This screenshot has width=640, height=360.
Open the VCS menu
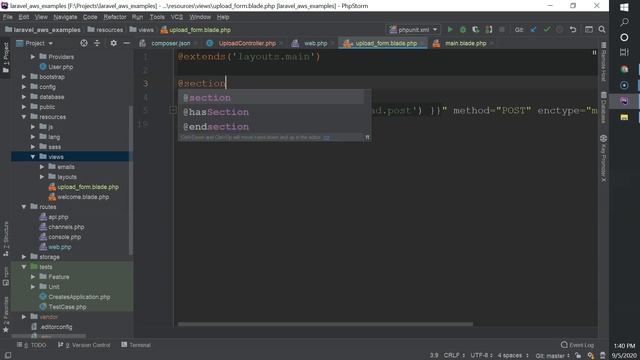pyautogui.click(x=176, y=17)
